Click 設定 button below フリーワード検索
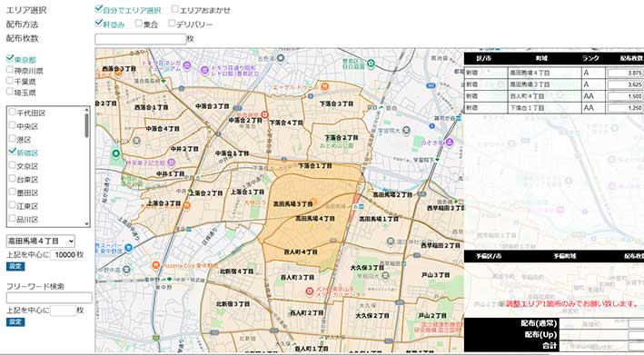The height and width of the screenshot is (355, 644). point(15,321)
